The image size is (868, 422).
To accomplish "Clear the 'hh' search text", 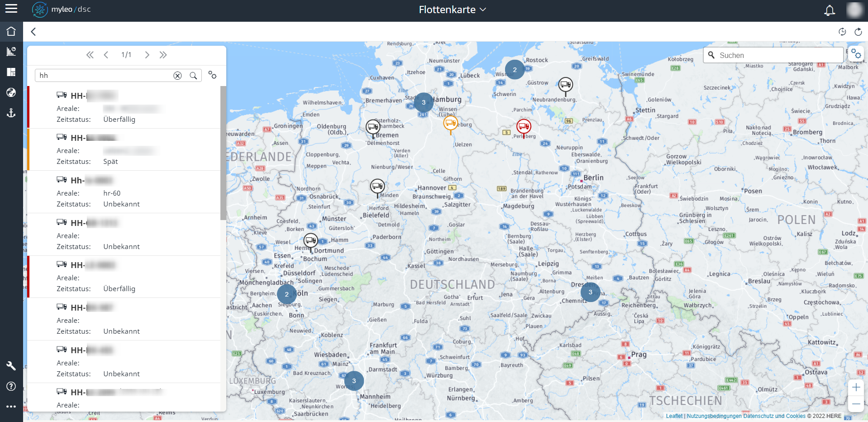I will 177,76.
